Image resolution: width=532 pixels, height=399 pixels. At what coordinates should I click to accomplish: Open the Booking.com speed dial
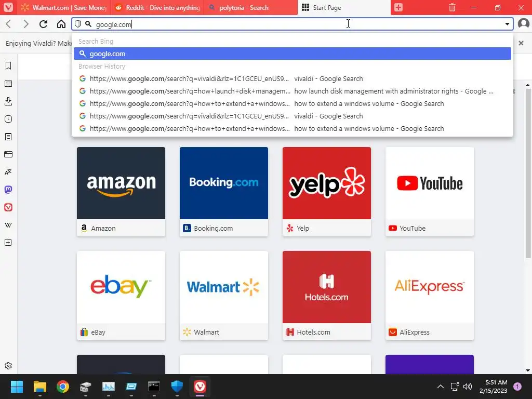click(x=224, y=192)
